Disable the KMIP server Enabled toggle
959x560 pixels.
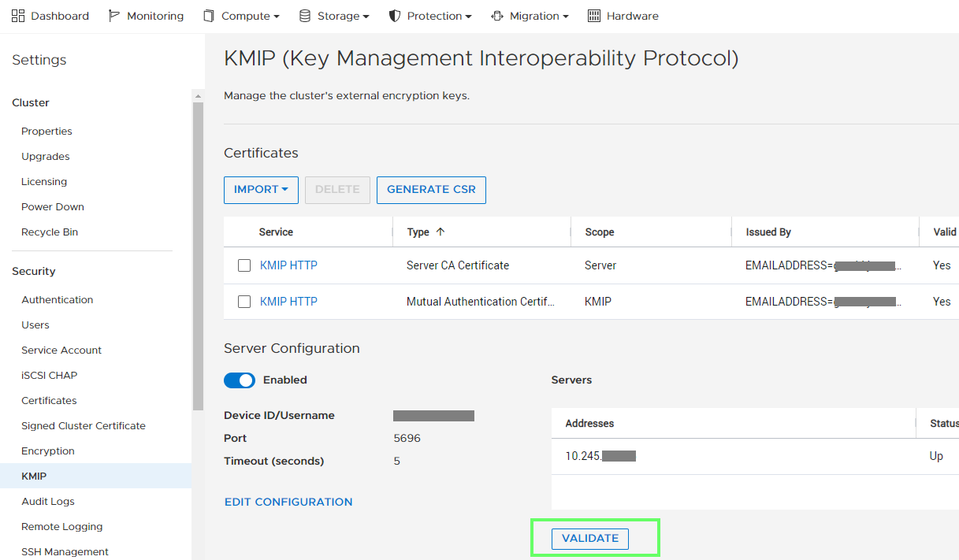pyautogui.click(x=240, y=380)
